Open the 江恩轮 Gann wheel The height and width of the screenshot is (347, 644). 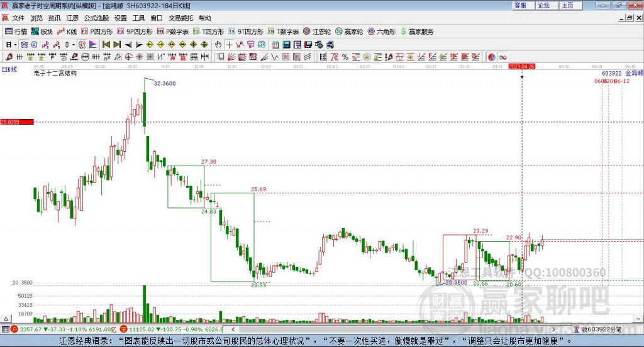pos(317,31)
